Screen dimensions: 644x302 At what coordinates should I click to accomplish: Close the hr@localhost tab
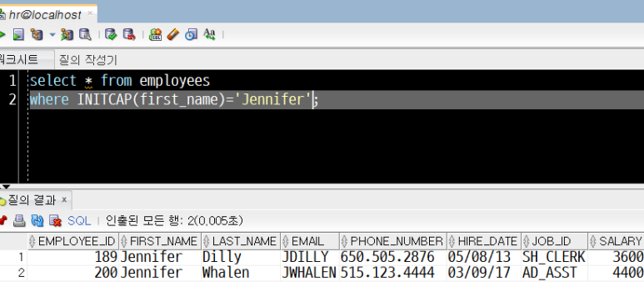[x=90, y=13]
